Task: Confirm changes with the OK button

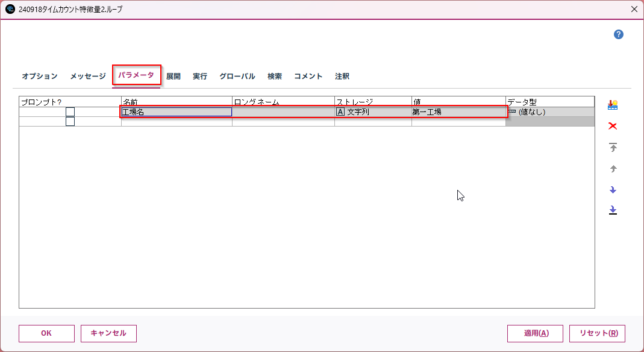Action: (x=46, y=333)
